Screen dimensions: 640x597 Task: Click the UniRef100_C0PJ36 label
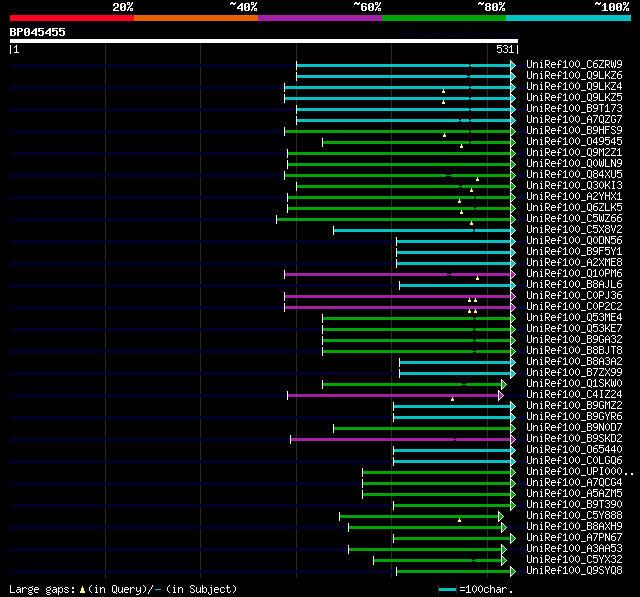click(x=574, y=296)
